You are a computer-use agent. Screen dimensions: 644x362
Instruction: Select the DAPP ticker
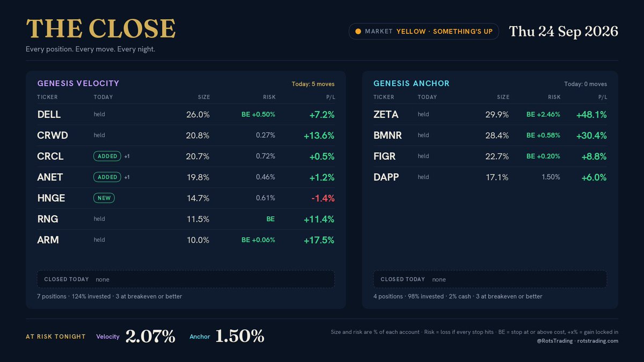tap(386, 177)
